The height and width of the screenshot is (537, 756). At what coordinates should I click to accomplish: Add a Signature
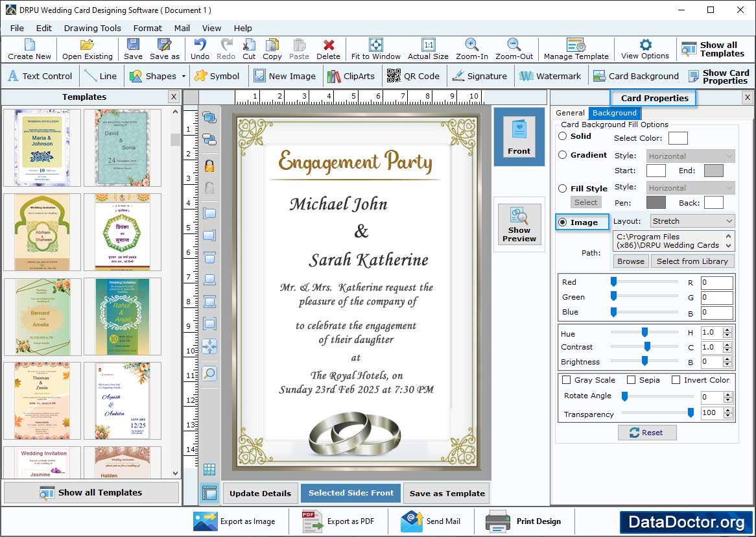point(480,76)
